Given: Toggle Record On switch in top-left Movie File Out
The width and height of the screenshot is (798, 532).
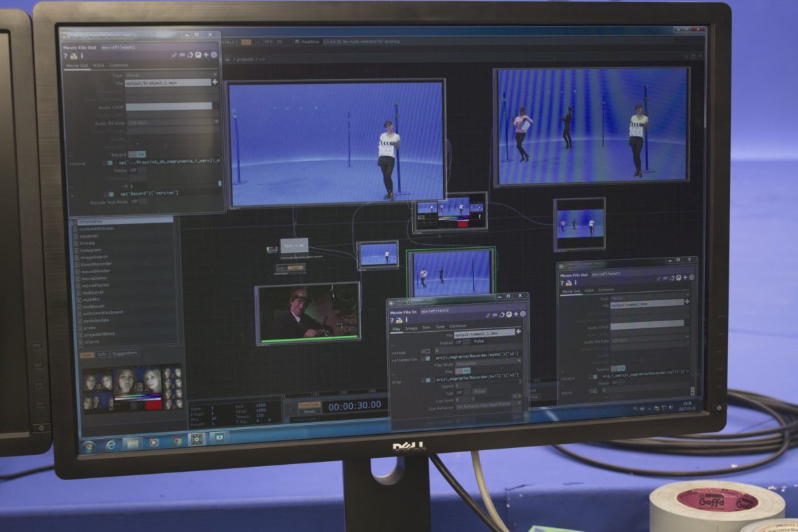Looking at the screenshot, I should coord(136,154).
